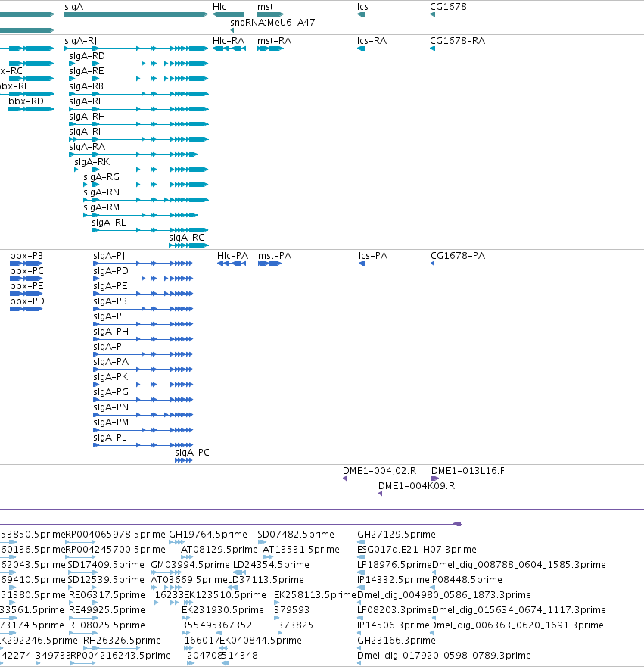Select protein slgA-PL

coord(143,445)
